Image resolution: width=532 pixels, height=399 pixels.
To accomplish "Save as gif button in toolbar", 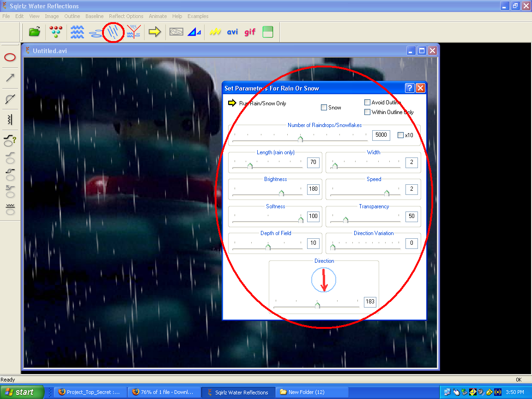I will click(250, 32).
